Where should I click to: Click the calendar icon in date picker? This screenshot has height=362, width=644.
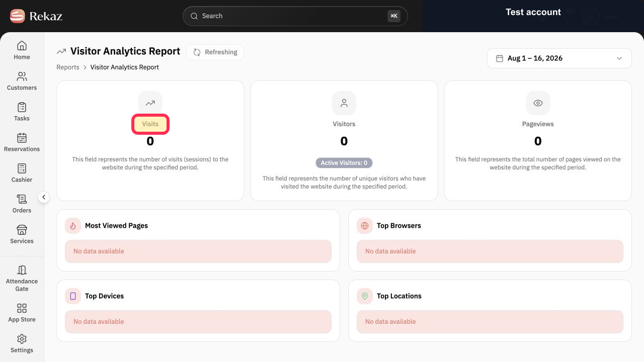pyautogui.click(x=500, y=58)
